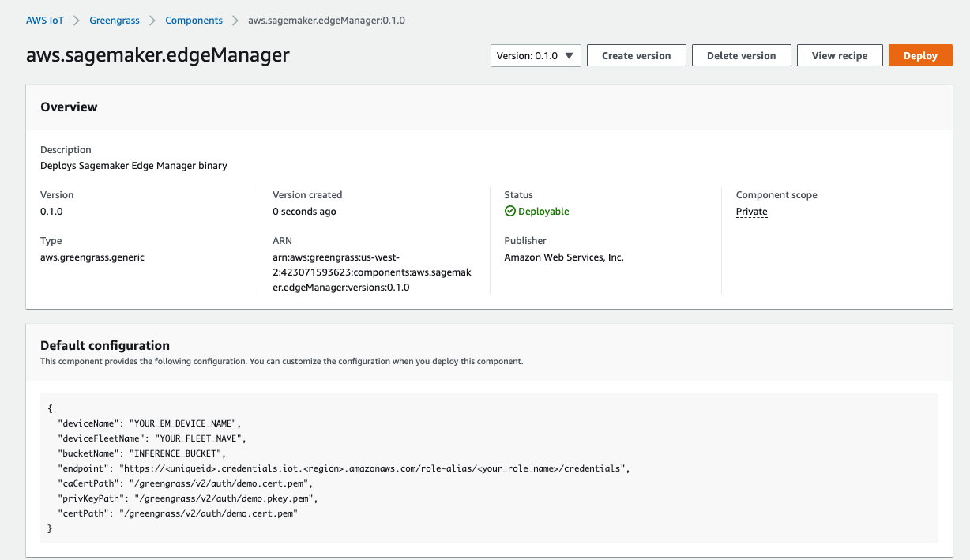Click '0 seconds ago' version created value
This screenshot has height=560, width=970.
click(304, 212)
